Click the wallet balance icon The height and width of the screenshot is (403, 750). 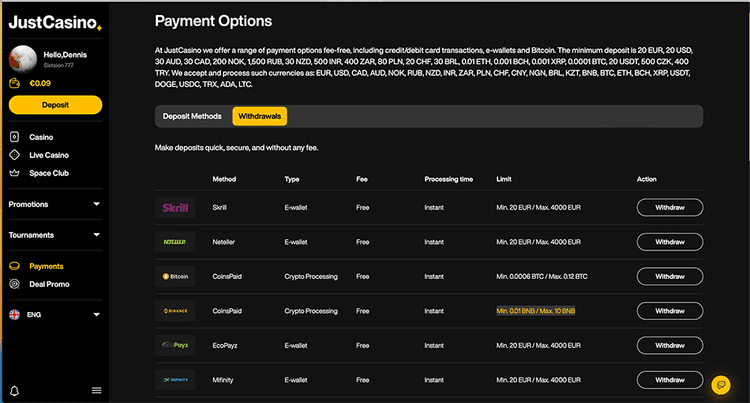(15, 83)
